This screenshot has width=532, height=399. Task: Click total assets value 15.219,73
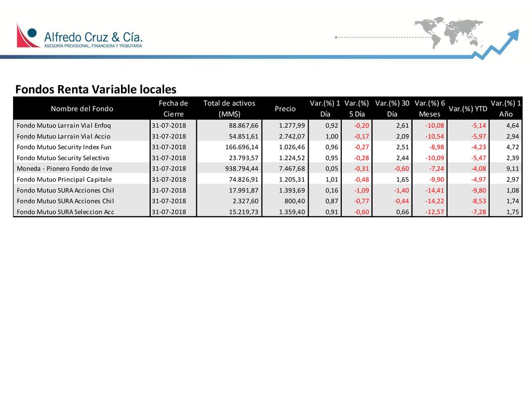click(x=243, y=212)
